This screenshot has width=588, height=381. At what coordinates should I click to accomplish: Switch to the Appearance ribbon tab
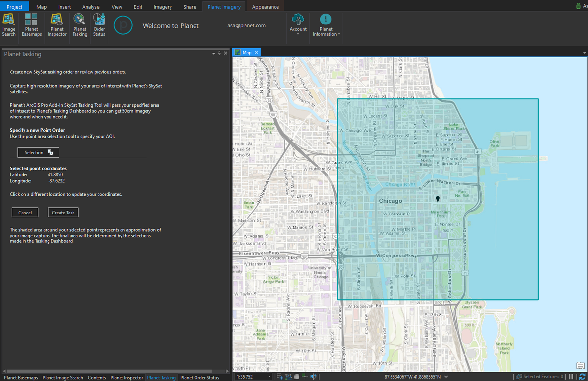click(265, 7)
